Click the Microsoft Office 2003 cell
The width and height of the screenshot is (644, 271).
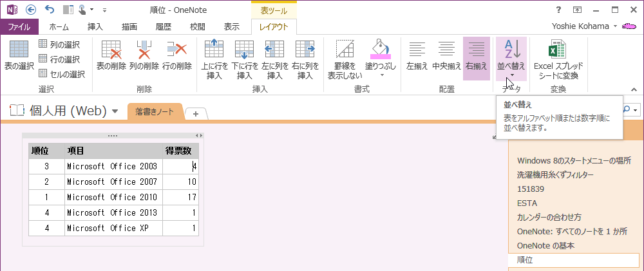click(113, 166)
